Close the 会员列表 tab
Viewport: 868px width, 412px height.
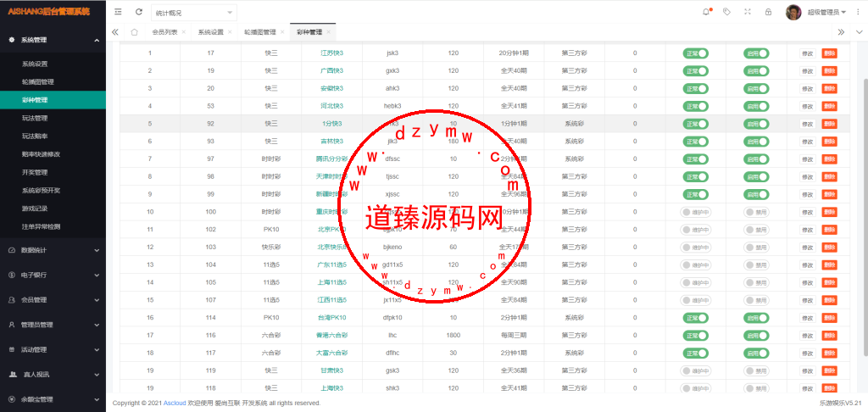(184, 32)
